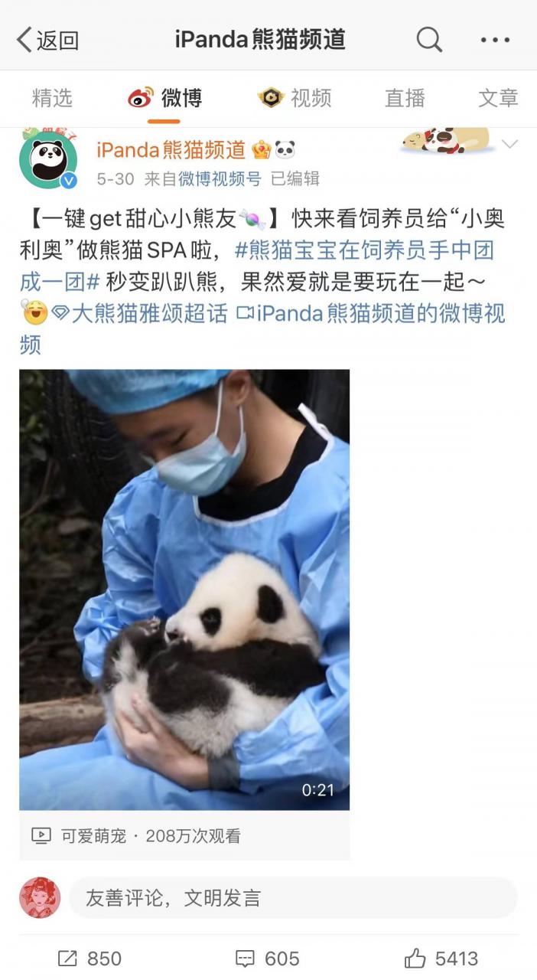Play the panda video thumbnail
The height and width of the screenshot is (980, 537).
184,590
